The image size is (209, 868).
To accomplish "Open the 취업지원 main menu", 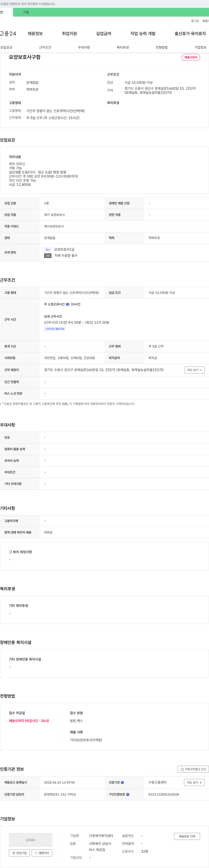I will 69,33.
